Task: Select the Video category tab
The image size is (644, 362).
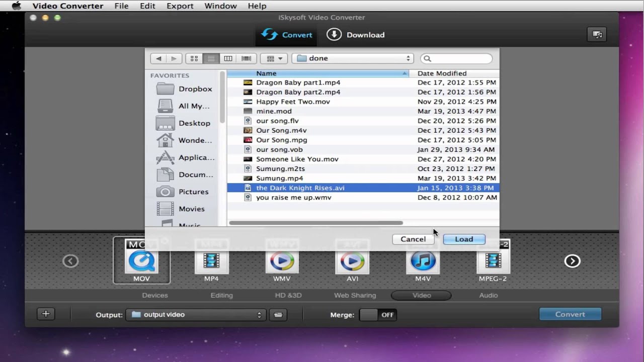Action: 422,295
